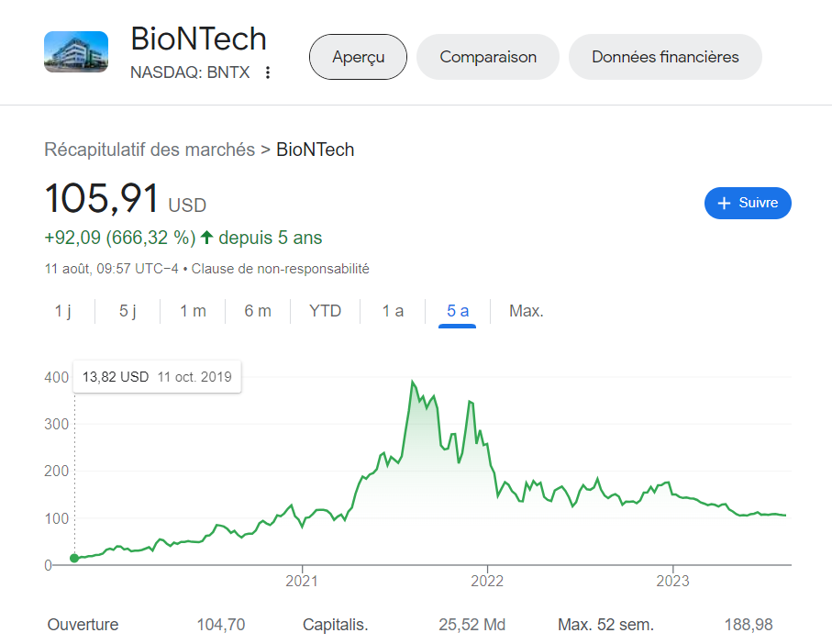Select the 1 j time range
This screenshot has height=644, width=832.
[62, 311]
